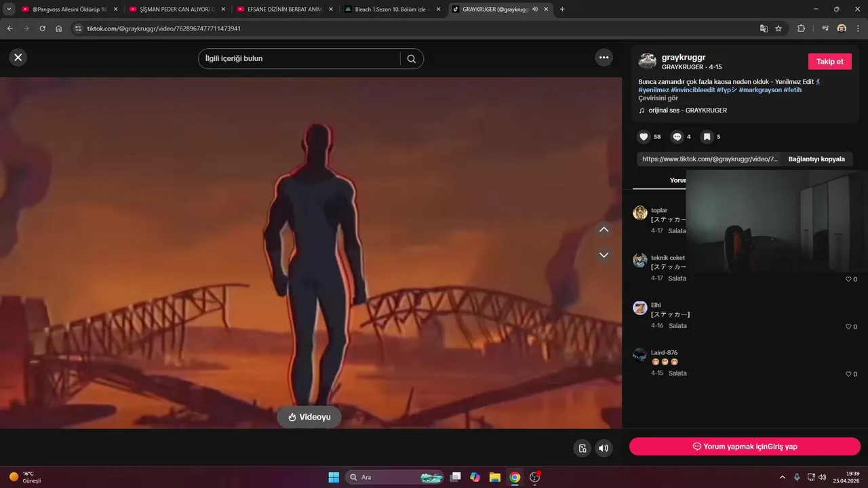Click "Bağlantıyı kopyala" button
868x488 pixels.
click(x=816, y=159)
